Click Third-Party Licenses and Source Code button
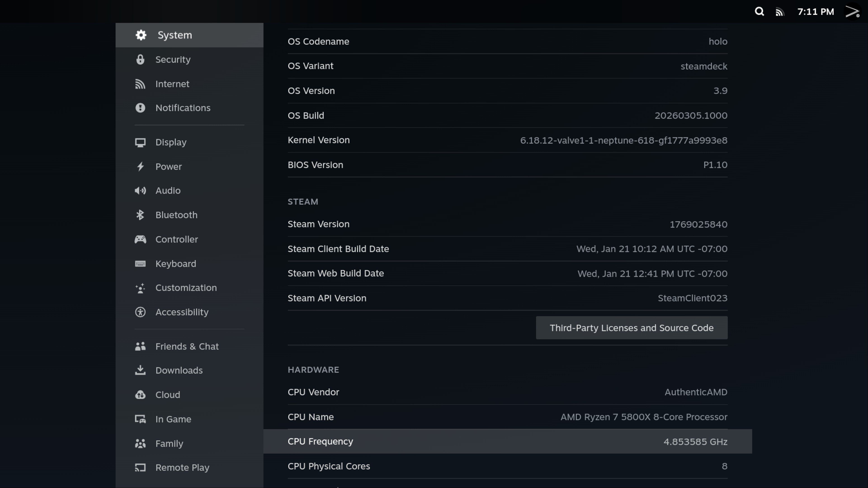 pyautogui.click(x=632, y=328)
